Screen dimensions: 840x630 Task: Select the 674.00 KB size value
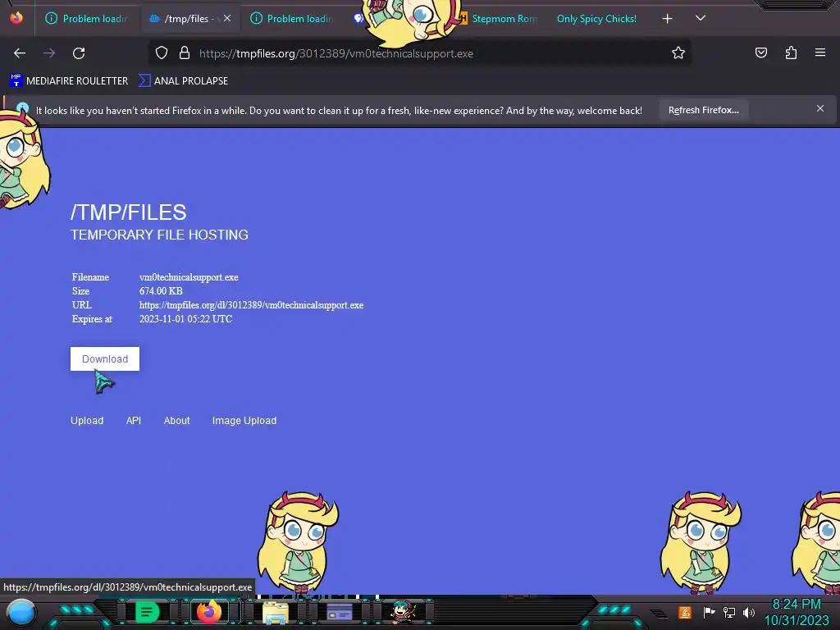[161, 291]
